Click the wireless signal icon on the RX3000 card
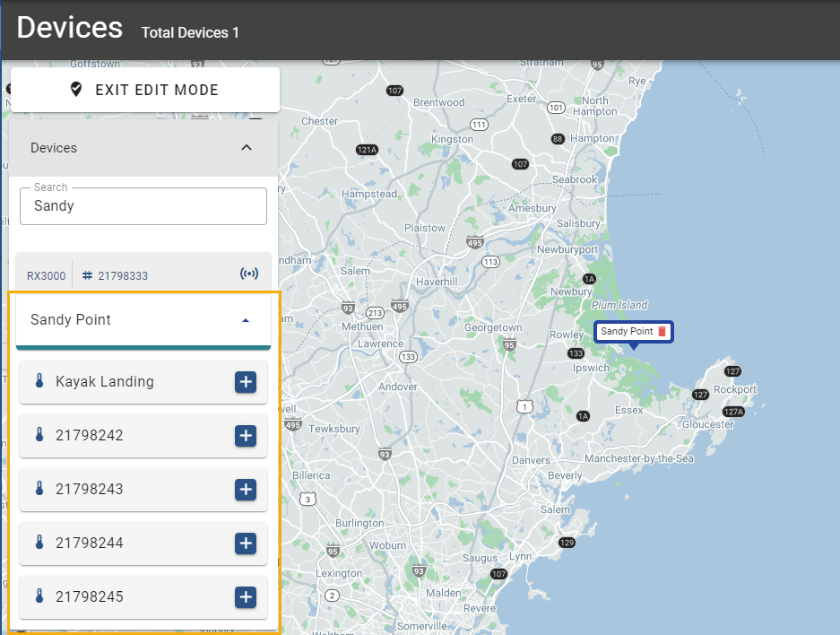840x635 pixels. pyautogui.click(x=249, y=273)
